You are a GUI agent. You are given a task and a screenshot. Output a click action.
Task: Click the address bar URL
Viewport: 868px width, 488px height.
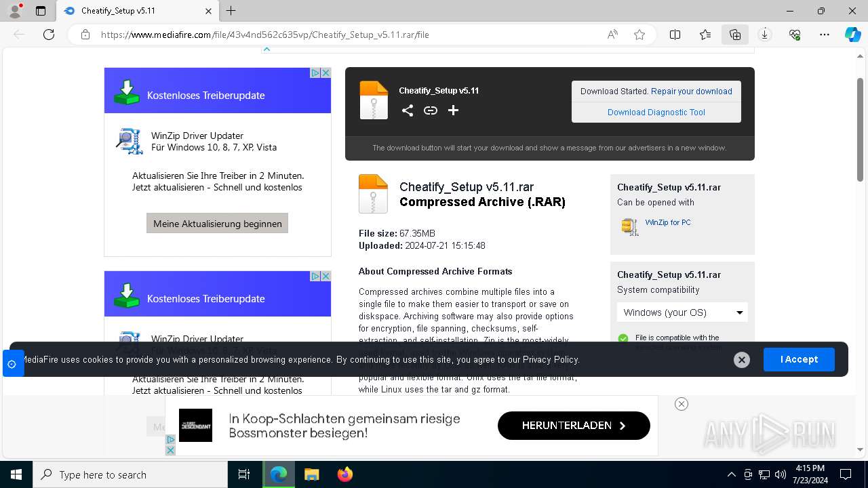pyautogui.click(x=264, y=35)
